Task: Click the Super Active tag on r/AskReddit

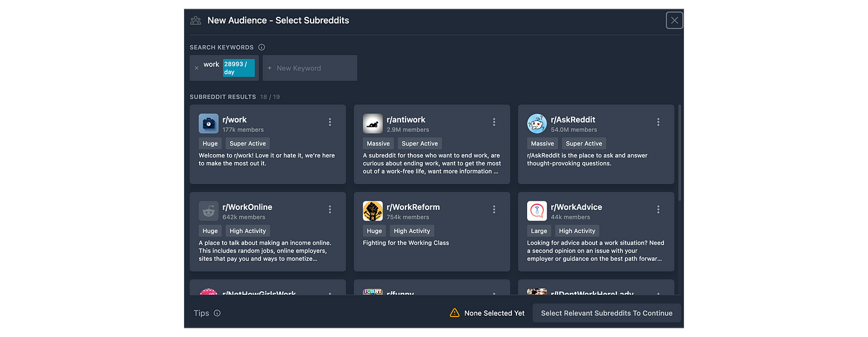Action: (584, 144)
